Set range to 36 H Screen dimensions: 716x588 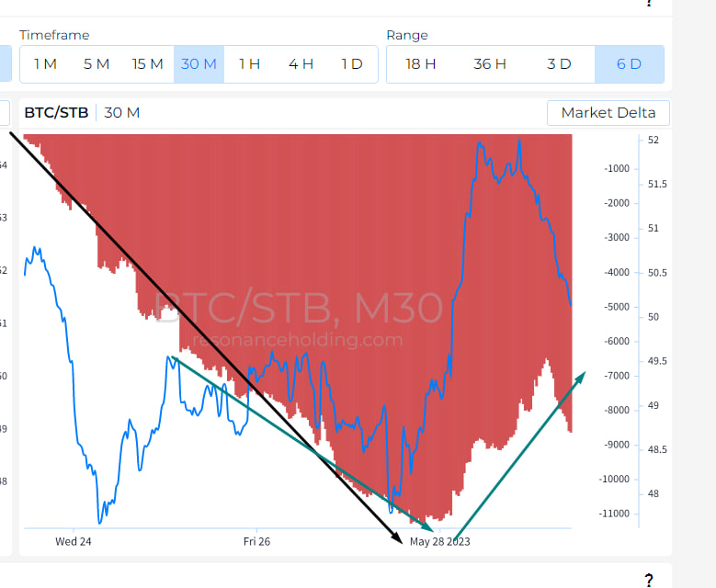(490, 64)
